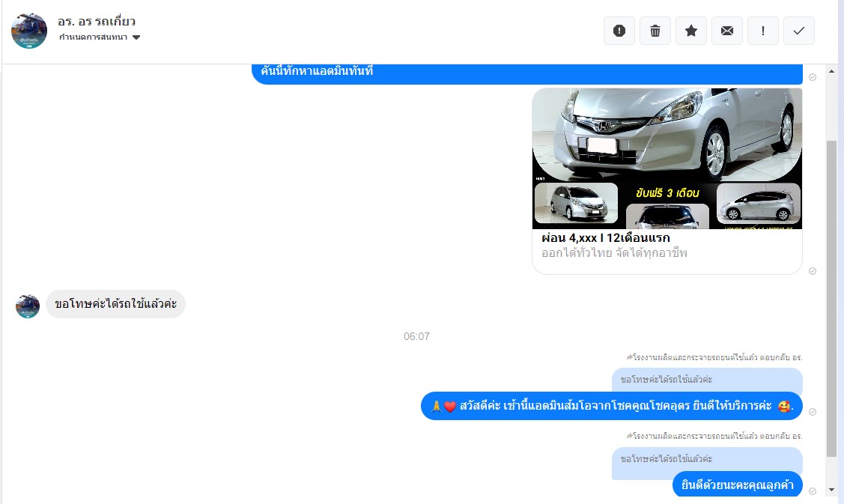This screenshot has height=504, width=844.
Task: Click the 06:07 timestamp
Action: click(416, 336)
